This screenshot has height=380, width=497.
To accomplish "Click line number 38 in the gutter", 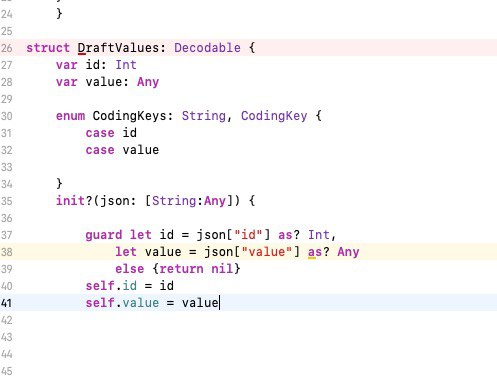I will (x=7, y=252).
